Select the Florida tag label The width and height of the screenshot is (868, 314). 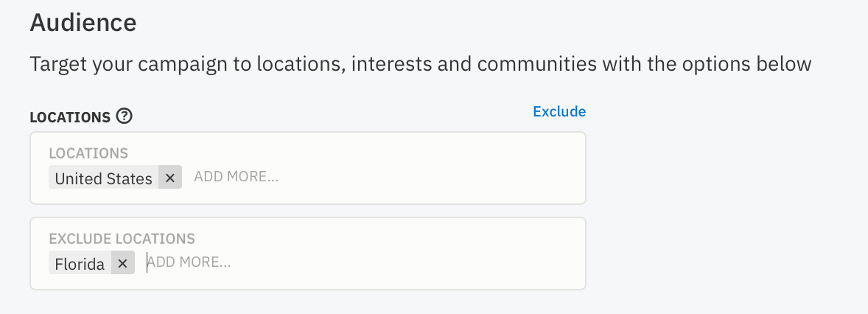80,264
